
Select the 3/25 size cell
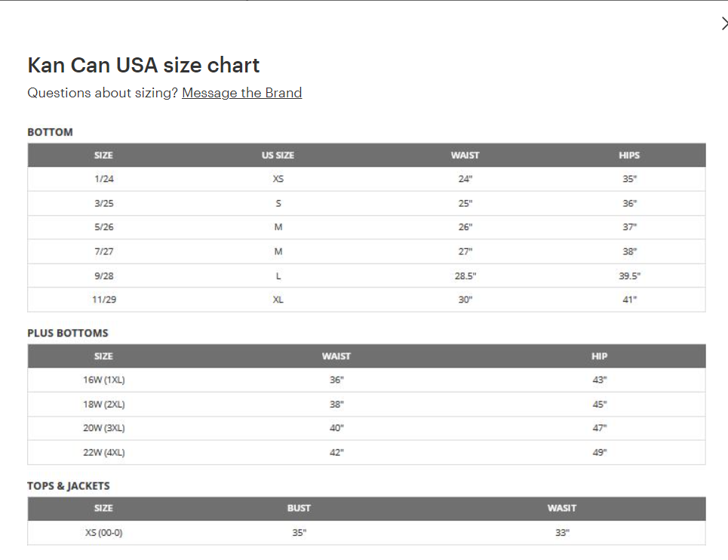pyautogui.click(x=103, y=203)
